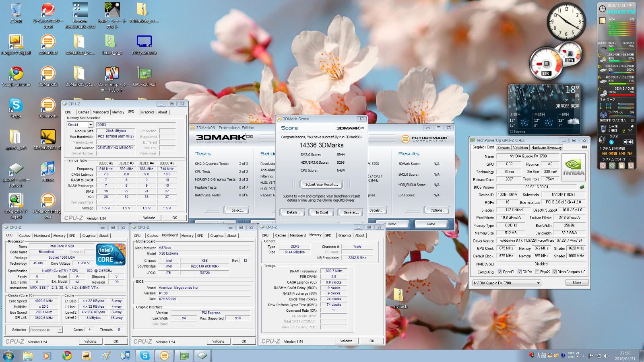Click the NVIDIA logo in GPU-Z

pos(574,167)
